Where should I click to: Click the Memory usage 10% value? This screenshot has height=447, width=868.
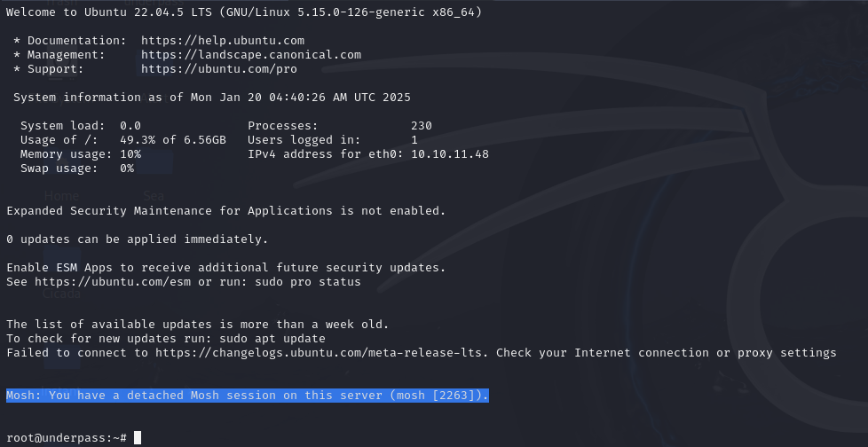coord(130,154)
